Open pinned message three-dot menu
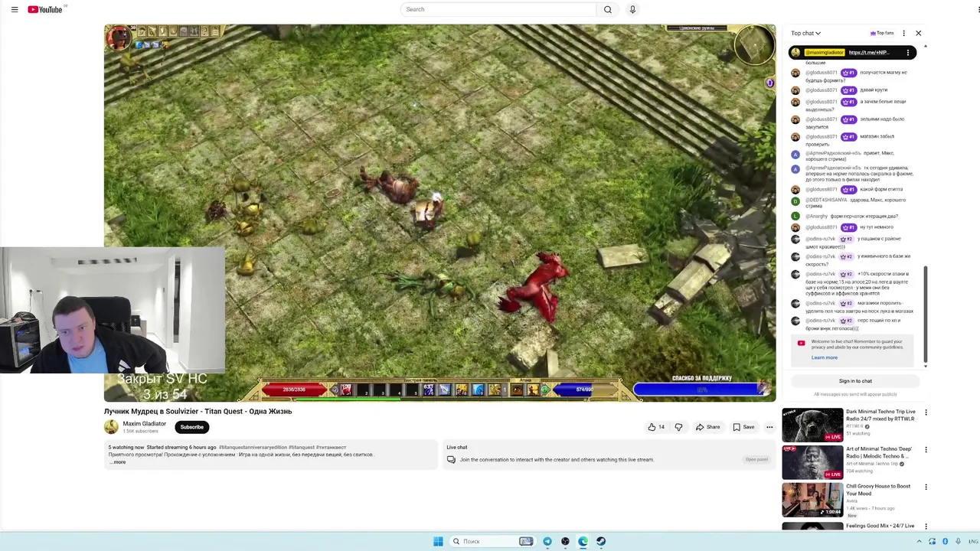This screenshot has height=551, width=980. (908, 53)
